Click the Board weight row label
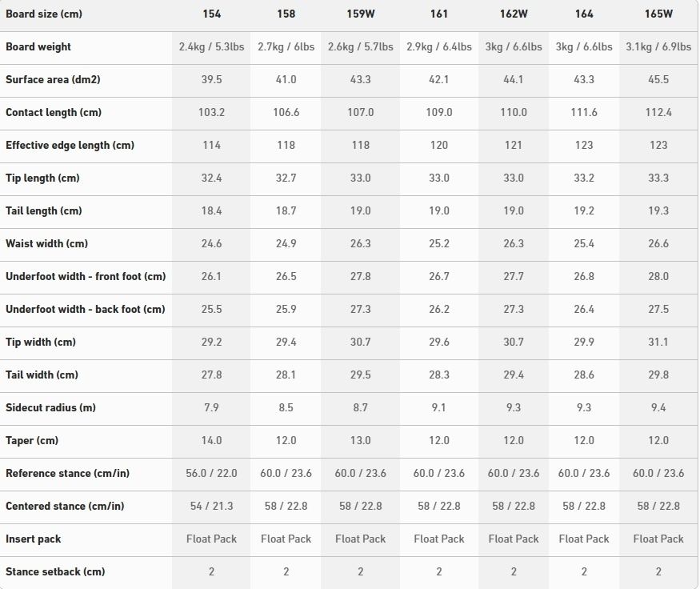This screenshot has height=589, width=700. click(x=38, y=47)
